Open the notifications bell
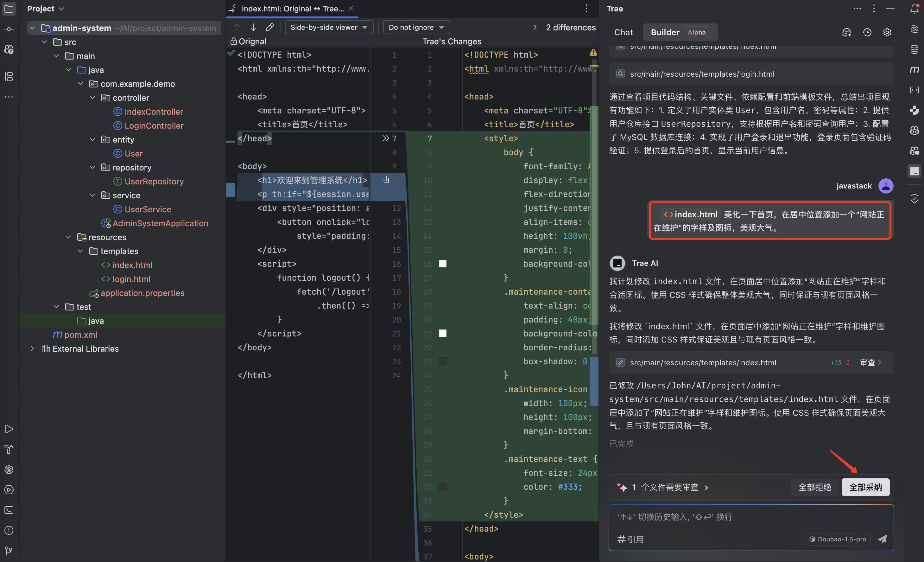The height and width of the screenshot is (562, 924). point(914,9)
